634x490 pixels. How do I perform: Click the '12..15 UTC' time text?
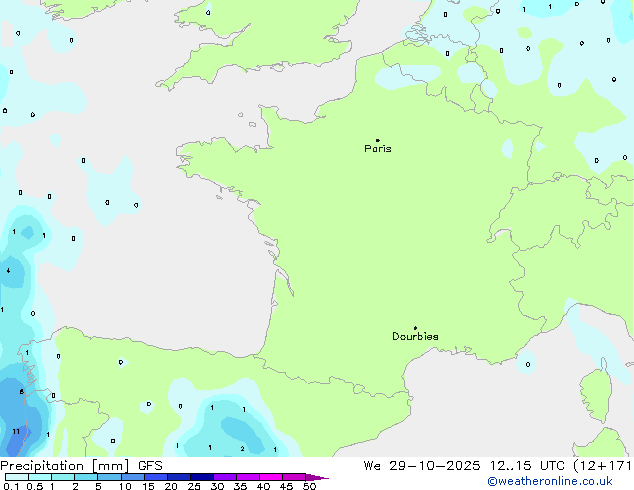527,466
